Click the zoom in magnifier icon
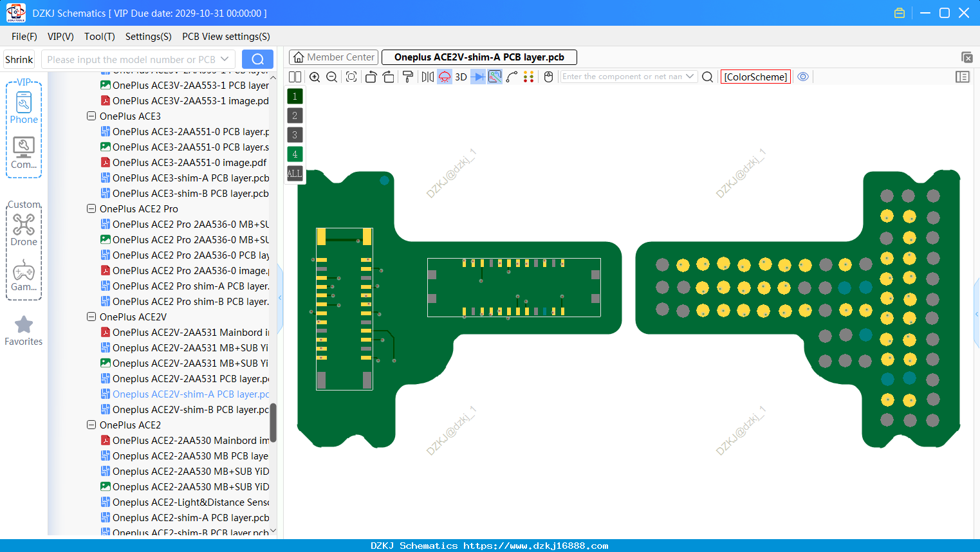The image size is (980, 552). 315,77
